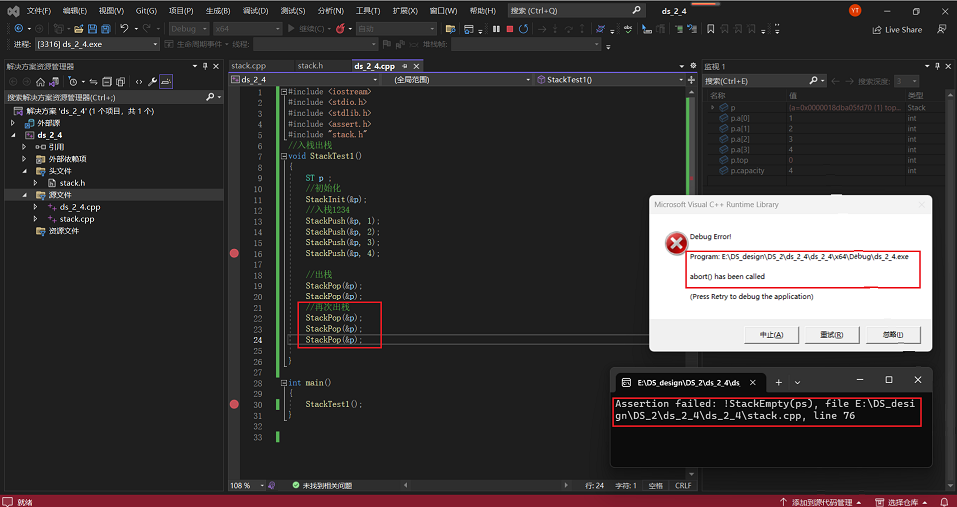Click the editor tab-settings gear icon

693,66
